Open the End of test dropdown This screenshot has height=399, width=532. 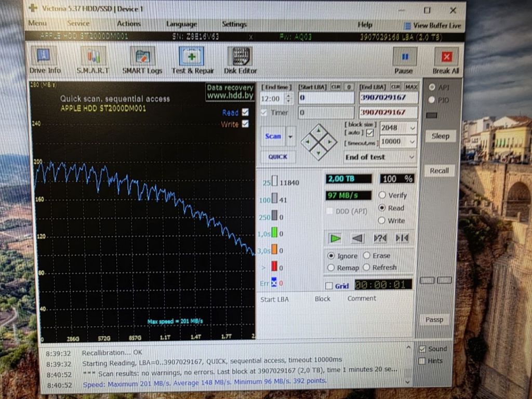point(380,157)
